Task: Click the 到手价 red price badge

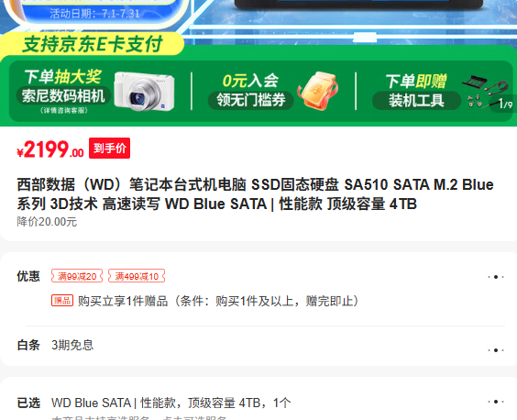Action: [x=109, y=149]
